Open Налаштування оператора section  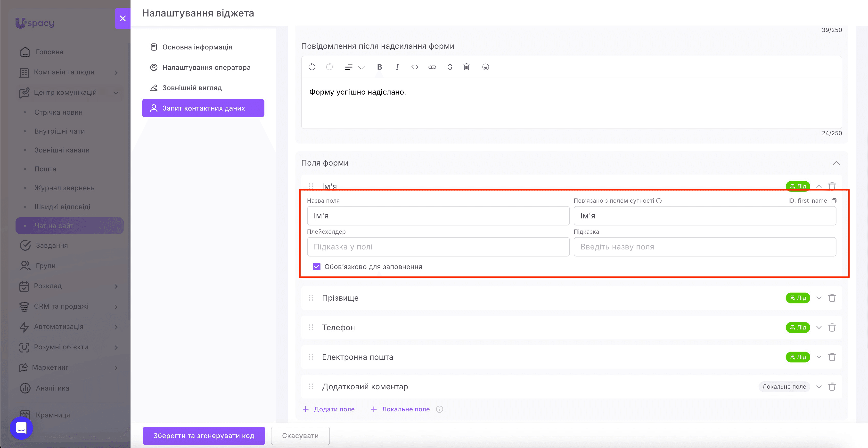203,67
